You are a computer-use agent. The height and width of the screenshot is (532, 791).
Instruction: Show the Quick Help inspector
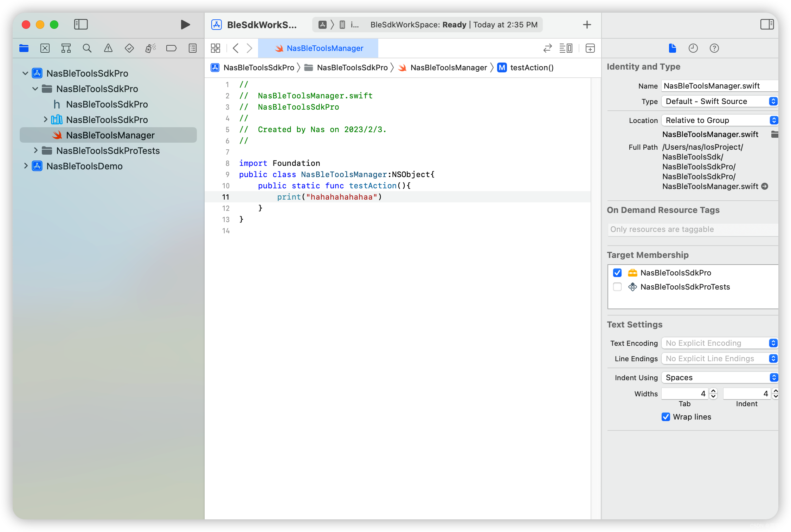714,48
